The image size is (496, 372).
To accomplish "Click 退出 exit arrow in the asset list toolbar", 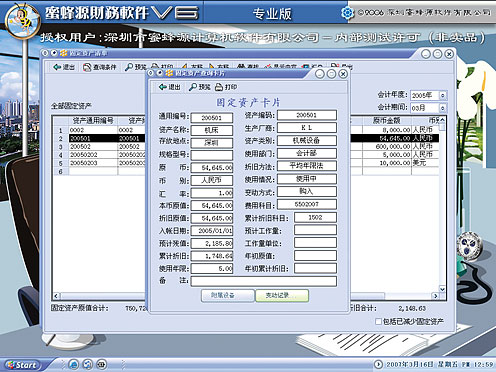I will coord(64,67).
